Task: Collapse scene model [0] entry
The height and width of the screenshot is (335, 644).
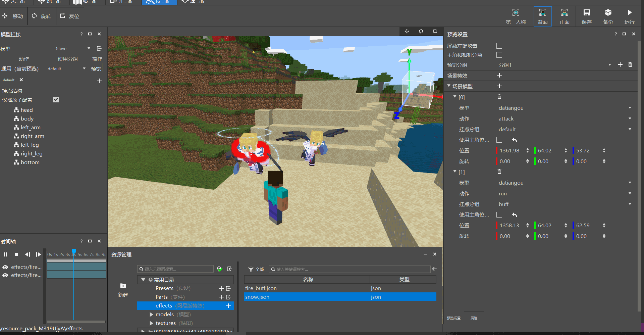Action: (455, 97)
